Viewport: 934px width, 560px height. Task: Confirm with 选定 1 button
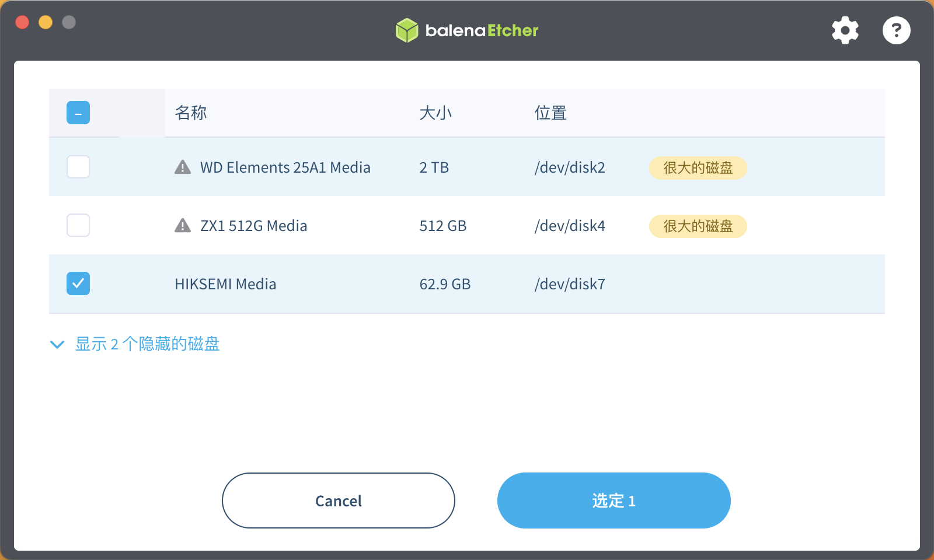(614, 501)
